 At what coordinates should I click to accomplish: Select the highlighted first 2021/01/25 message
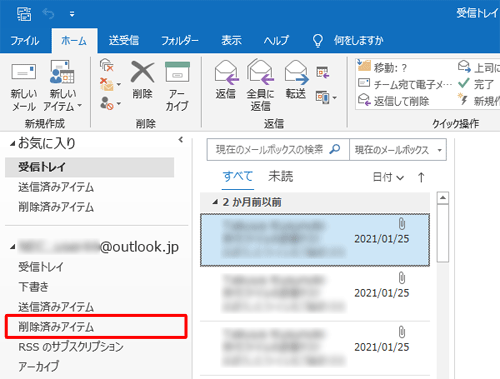(x=315, y=240)
